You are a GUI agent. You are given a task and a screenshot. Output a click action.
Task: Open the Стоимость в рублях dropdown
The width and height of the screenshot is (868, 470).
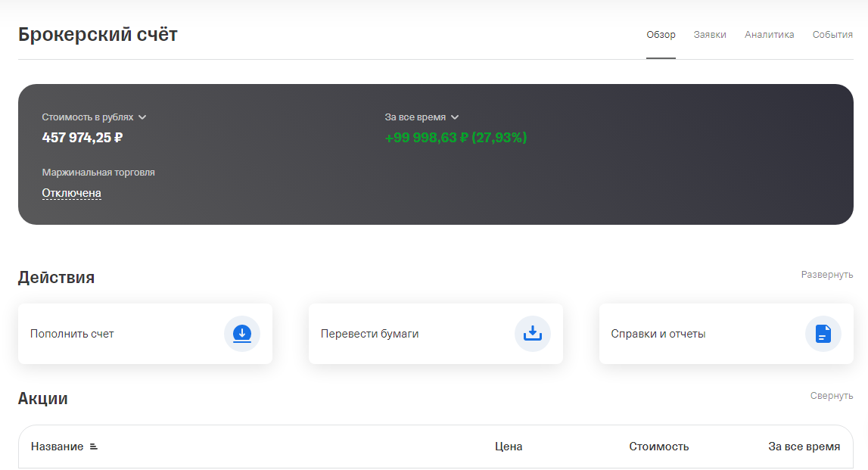point(92,117)
